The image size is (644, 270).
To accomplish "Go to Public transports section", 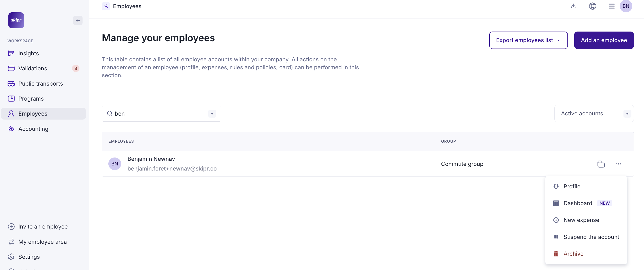I will tap(41, 84).
